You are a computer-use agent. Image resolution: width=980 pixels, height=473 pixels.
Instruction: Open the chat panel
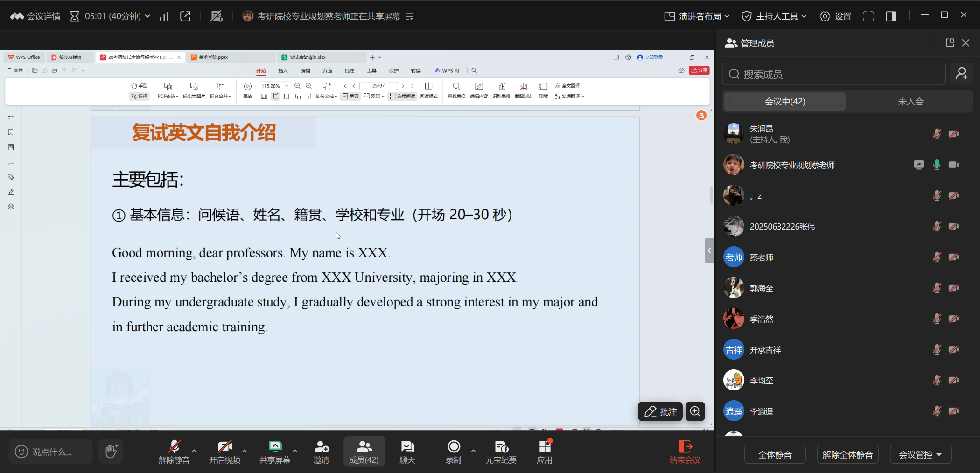[x=407, y=452]
